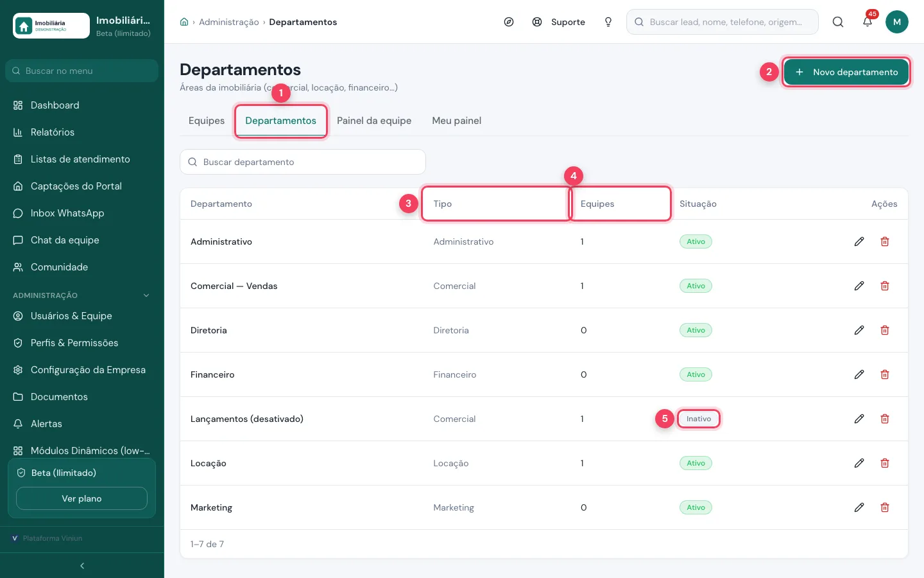Open Dashboard from the sidebar
This screenshot has width=924, height=578.
point(82,105)
